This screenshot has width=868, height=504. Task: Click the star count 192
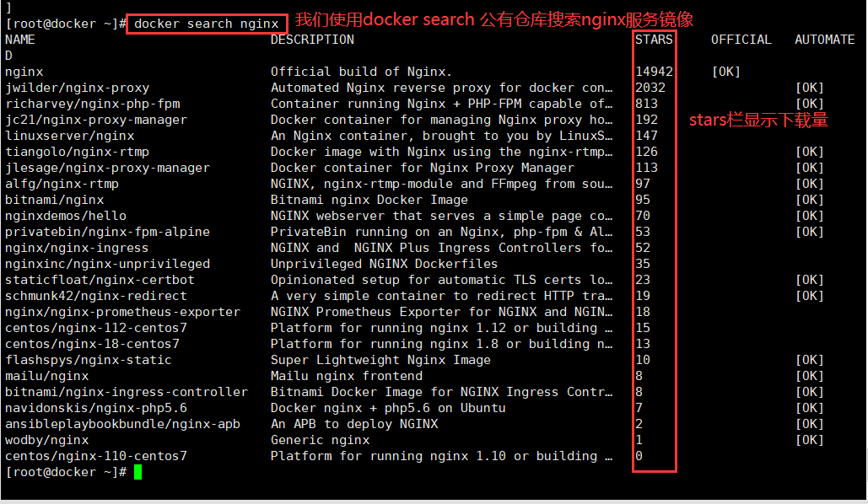[x=646, y=120]
